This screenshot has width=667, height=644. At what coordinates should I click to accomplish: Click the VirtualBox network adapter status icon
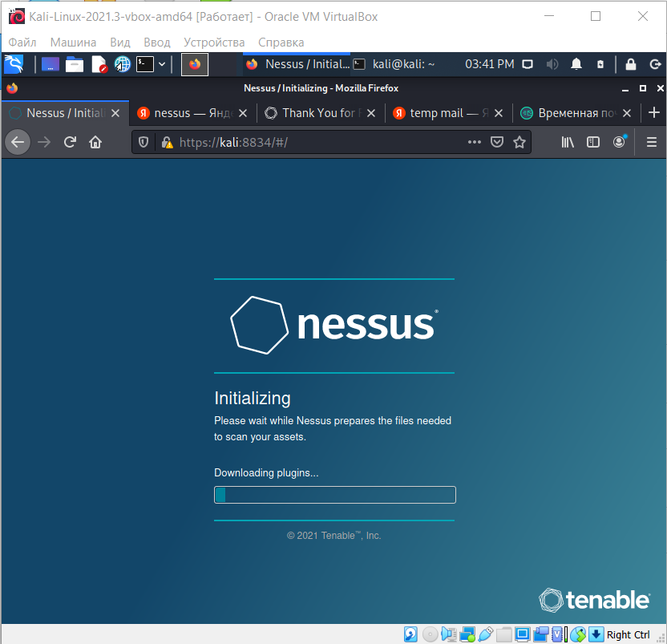click(x=467, y=634)
